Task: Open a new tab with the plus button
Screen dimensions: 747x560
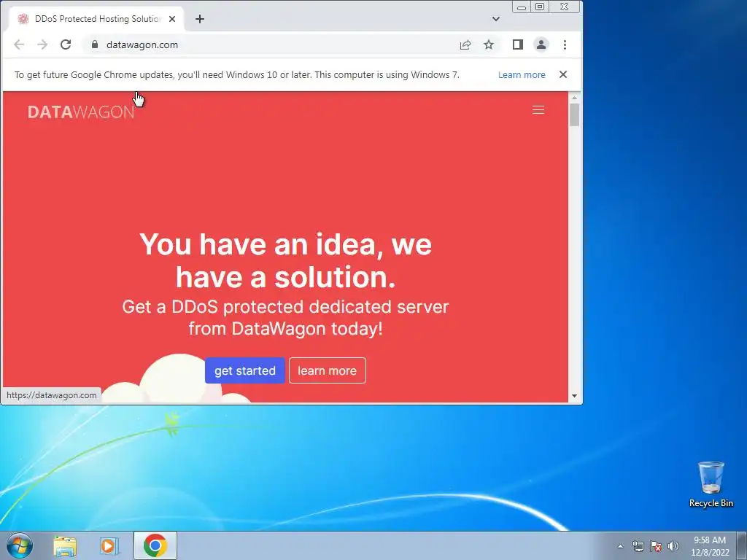Action: tap(200, 19)
